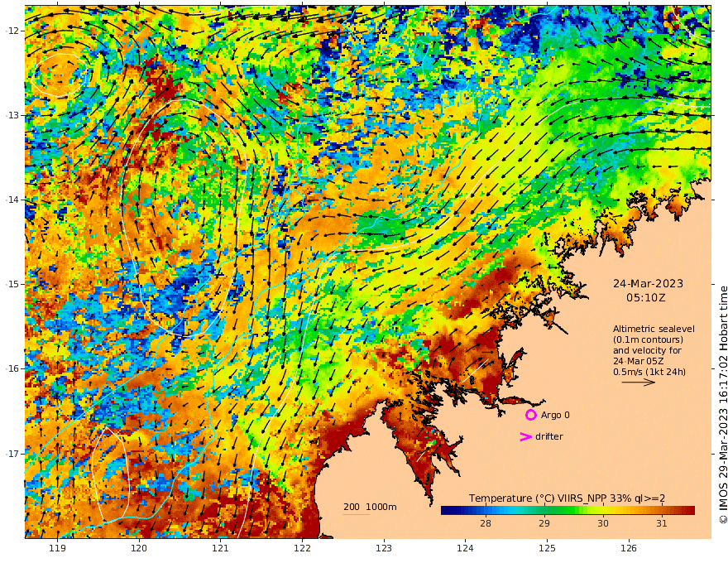728x563 pixels.
Task: Click the temperature color bar
Action: click(x=568, y=511)
